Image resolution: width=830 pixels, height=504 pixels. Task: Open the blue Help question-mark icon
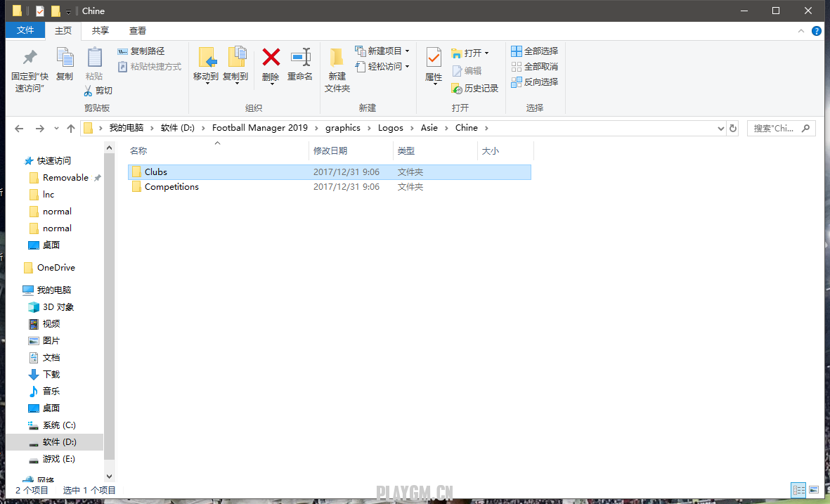coord(817,31)
